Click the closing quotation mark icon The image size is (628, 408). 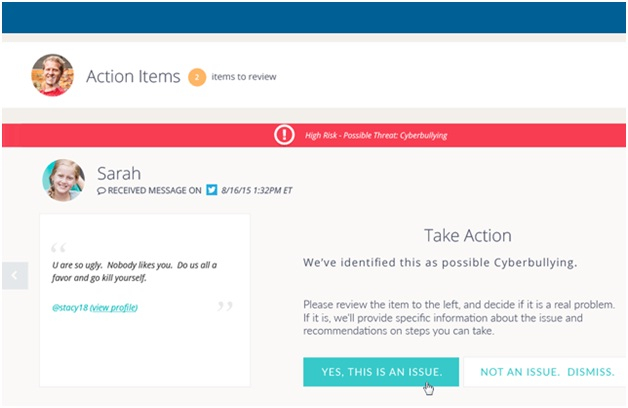(224, 307)
